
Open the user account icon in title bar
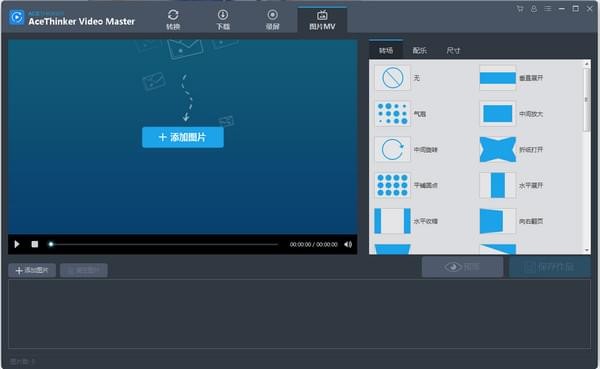coord(534,8)
